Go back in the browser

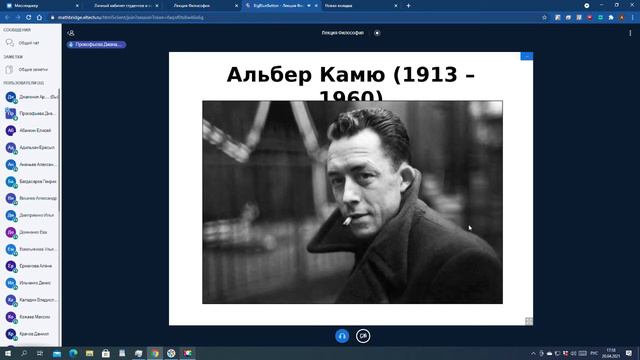7,18
